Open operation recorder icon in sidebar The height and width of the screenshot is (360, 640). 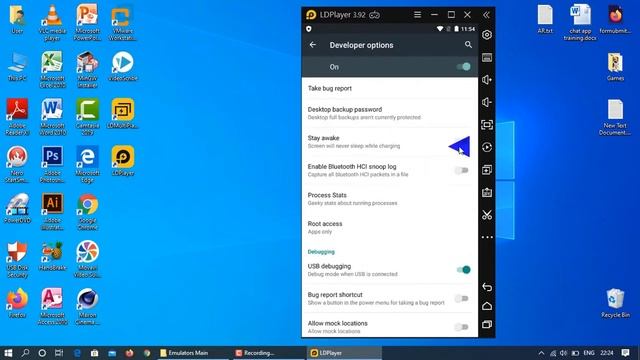pyautogui.click(x=487, y=147)
